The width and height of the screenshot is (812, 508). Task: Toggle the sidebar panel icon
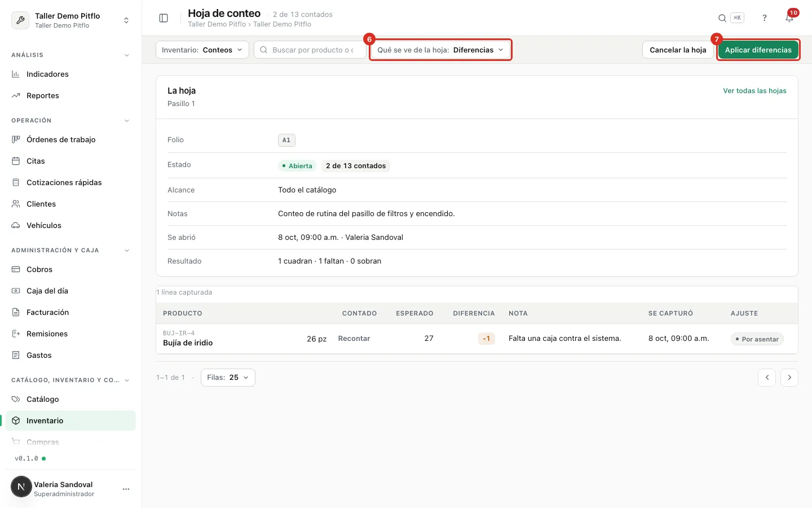(x=164, y=18)
